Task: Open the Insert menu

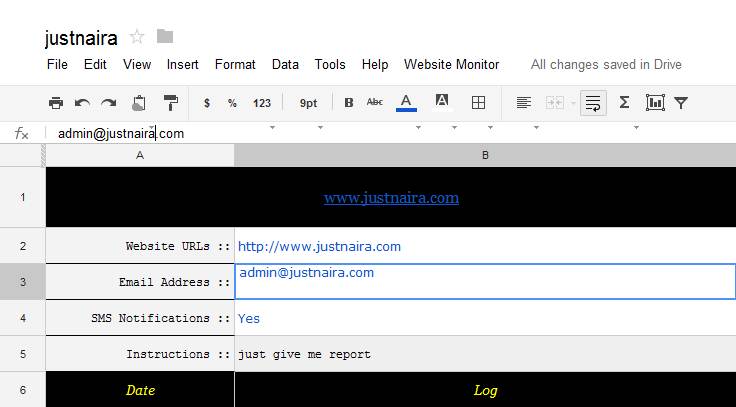Action: point(183,64)
